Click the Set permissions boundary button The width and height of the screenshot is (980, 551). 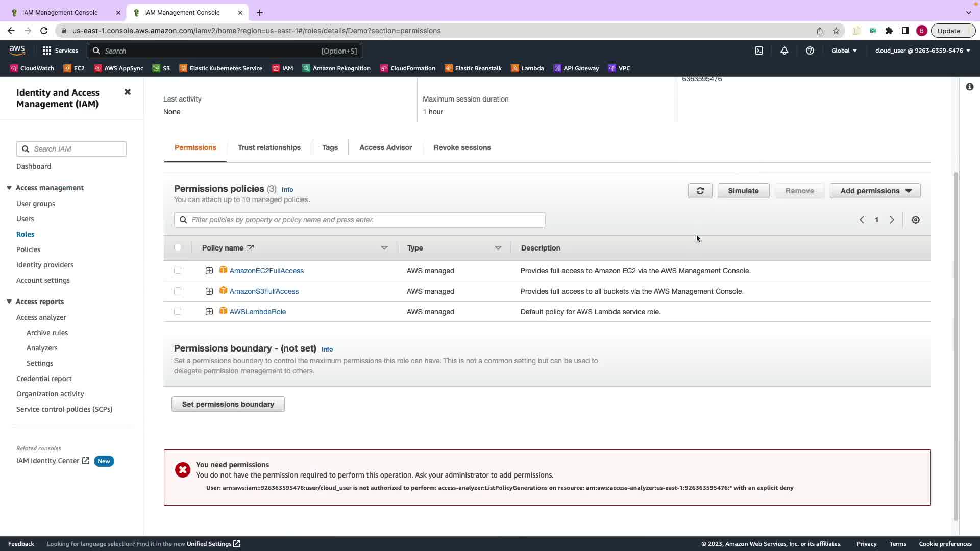[x=228, y=404]
